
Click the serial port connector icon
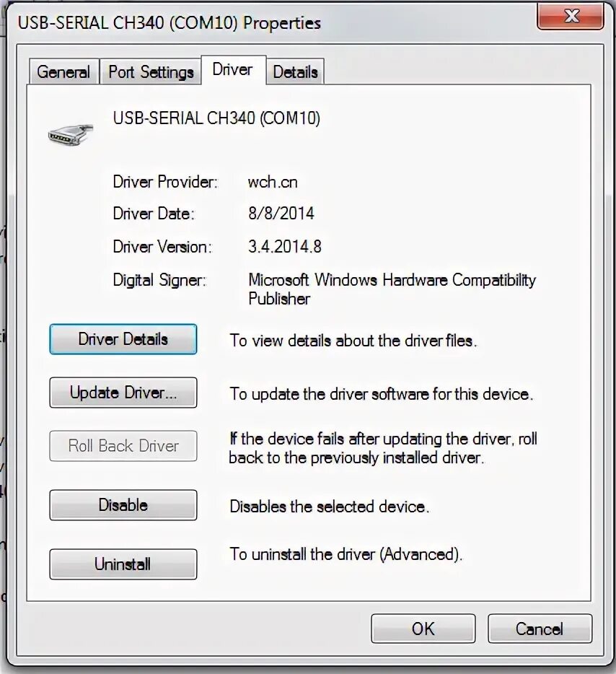71,134
